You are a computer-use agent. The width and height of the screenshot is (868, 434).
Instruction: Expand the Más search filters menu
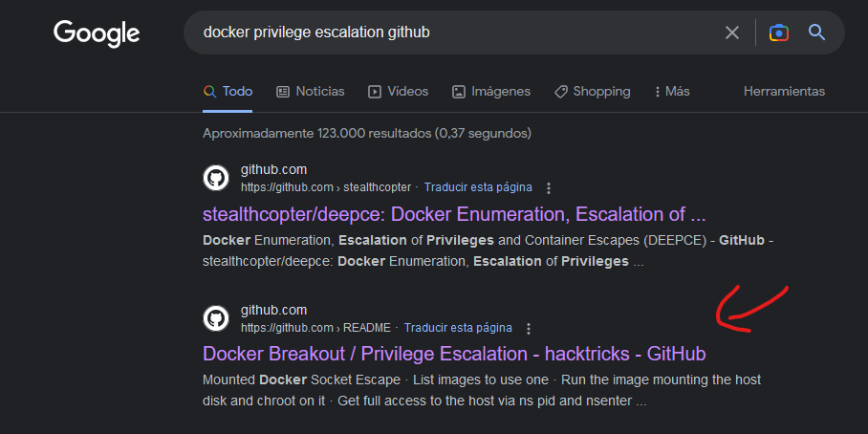672,92
